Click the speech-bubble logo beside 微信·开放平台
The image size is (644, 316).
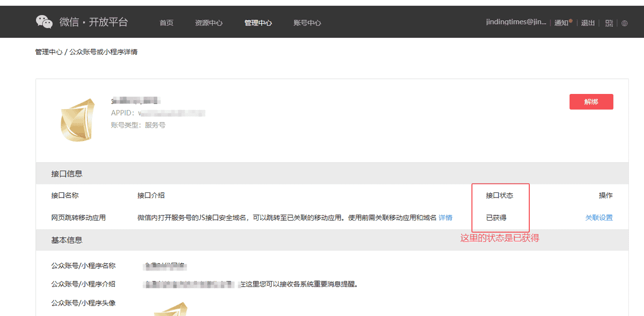tap(44, 21)
